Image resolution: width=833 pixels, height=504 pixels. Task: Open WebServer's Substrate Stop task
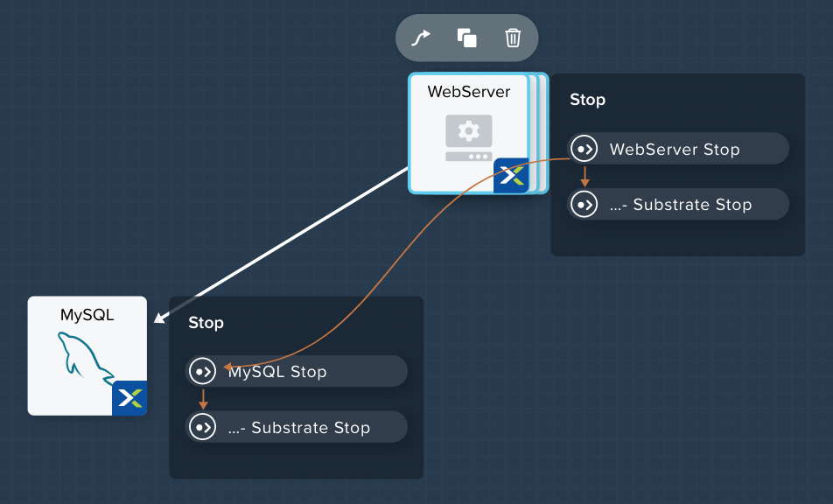(678, 204)
